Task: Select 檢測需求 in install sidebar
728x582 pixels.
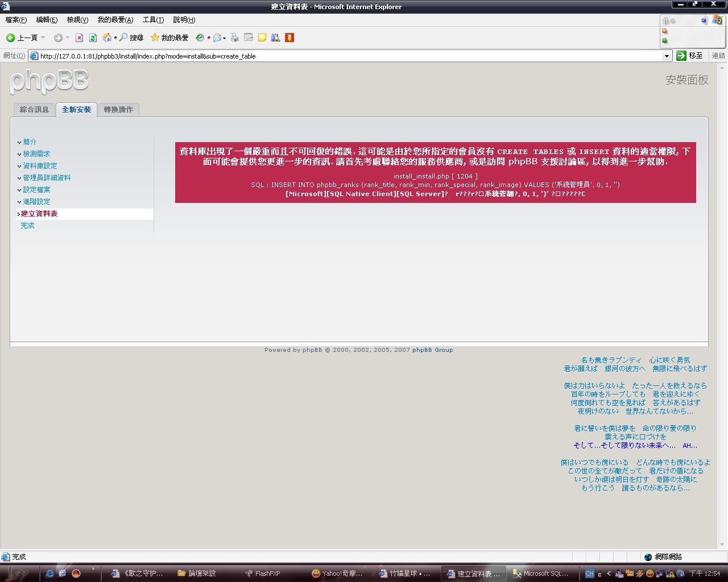Action: point(36,154)
